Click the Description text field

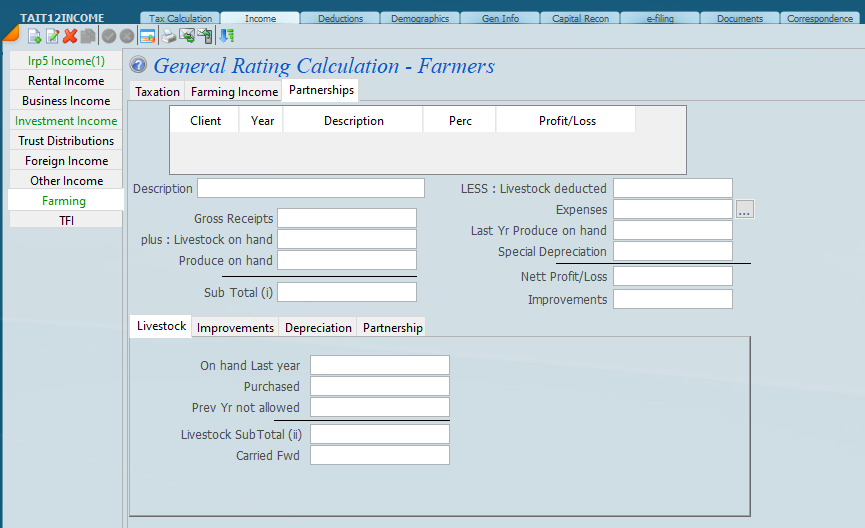[310, 188]
